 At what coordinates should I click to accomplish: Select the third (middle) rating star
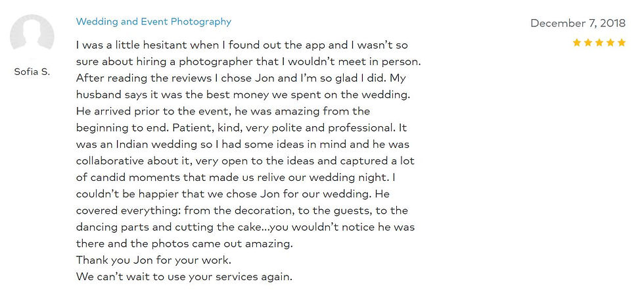point(599,43)
